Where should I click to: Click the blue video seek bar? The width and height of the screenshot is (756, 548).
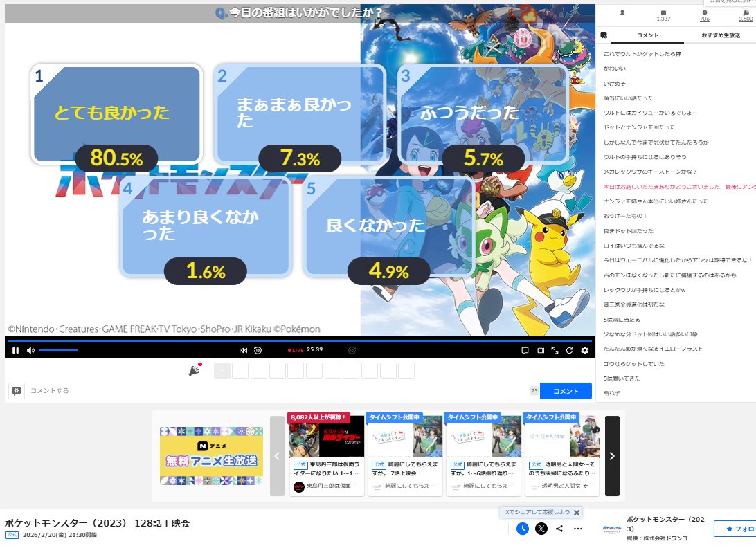pos(300,340)
